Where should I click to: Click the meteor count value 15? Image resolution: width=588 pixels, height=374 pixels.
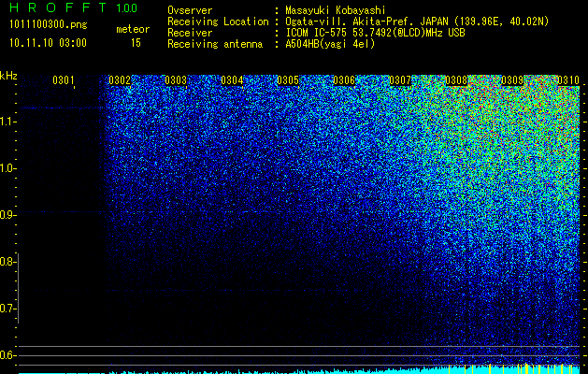click(136, 43)
